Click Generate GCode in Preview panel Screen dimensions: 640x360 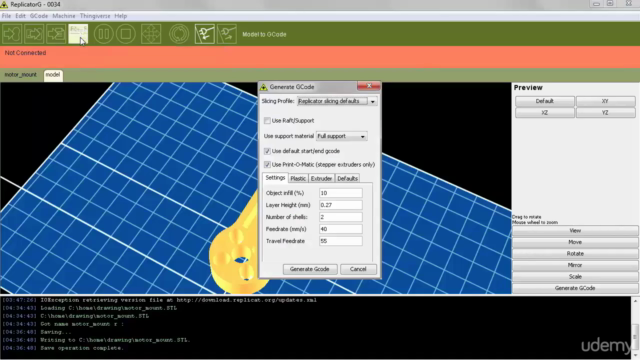[575, 288]
